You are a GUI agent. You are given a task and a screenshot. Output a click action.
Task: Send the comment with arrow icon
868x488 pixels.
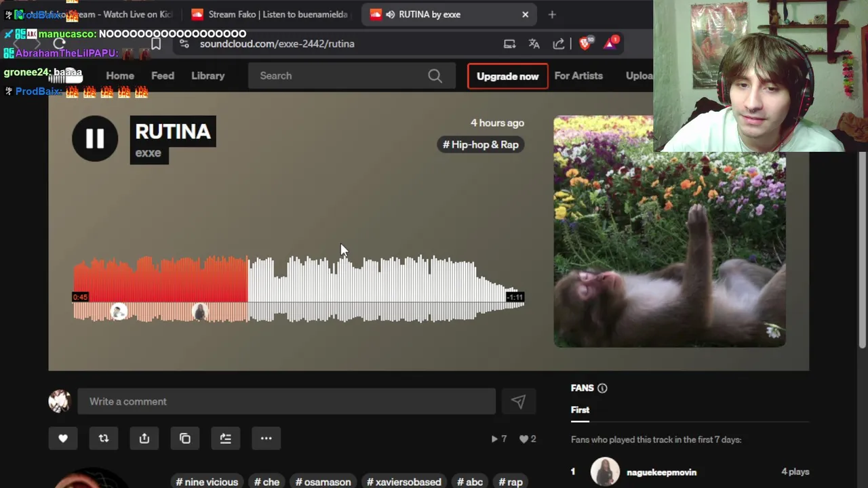[518, 401]
